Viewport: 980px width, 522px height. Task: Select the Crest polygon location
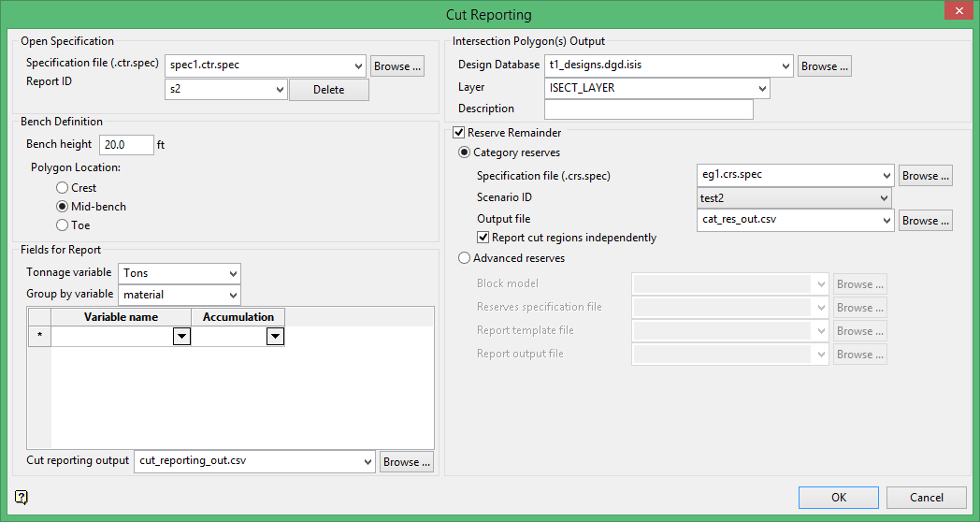click(63, 188)
